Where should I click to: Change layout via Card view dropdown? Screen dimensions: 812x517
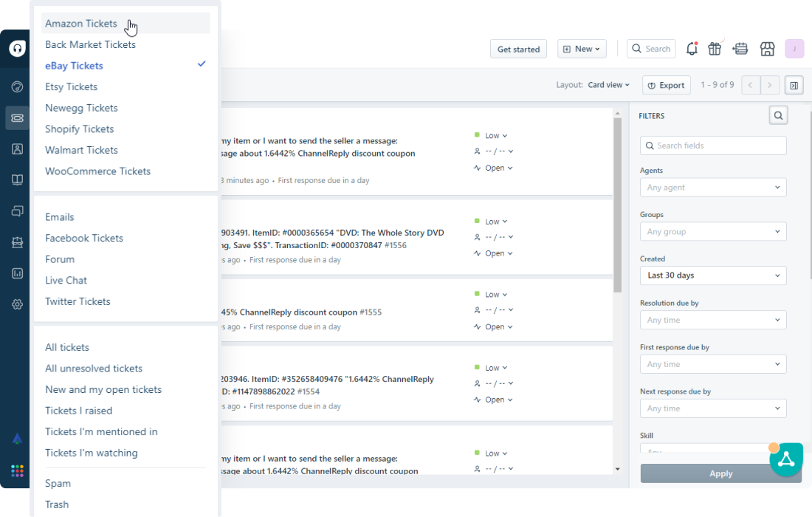point(608,85)
